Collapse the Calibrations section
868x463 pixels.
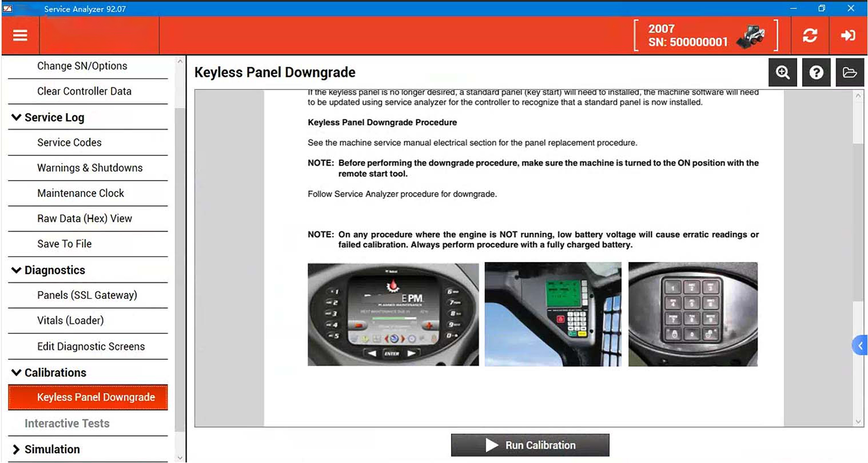click(16, 373)
